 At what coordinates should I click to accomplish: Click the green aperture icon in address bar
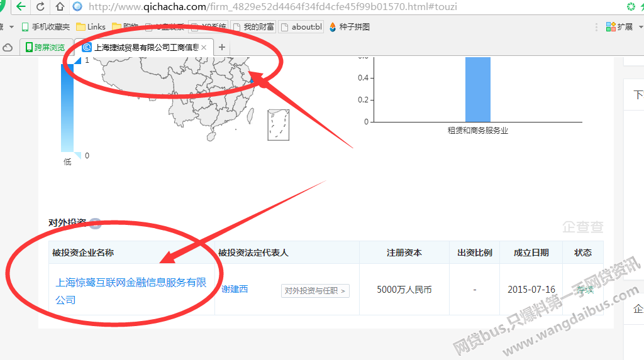630,6
